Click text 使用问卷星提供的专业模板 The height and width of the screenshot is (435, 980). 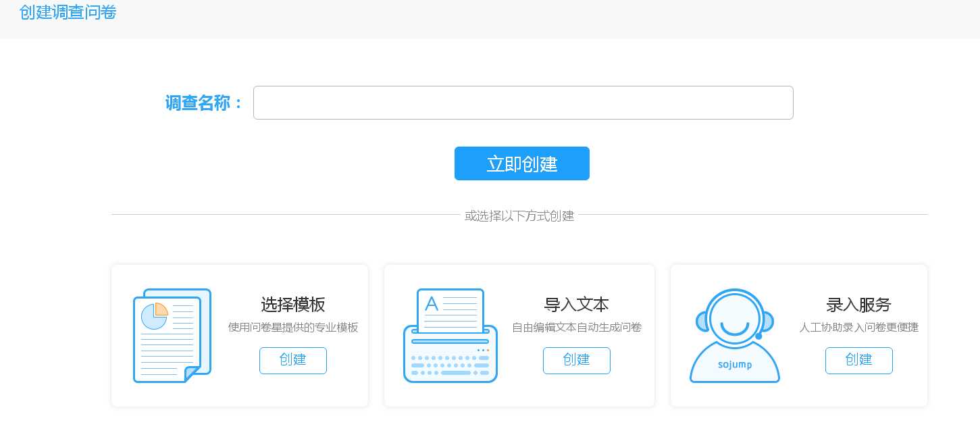(293, 328)
